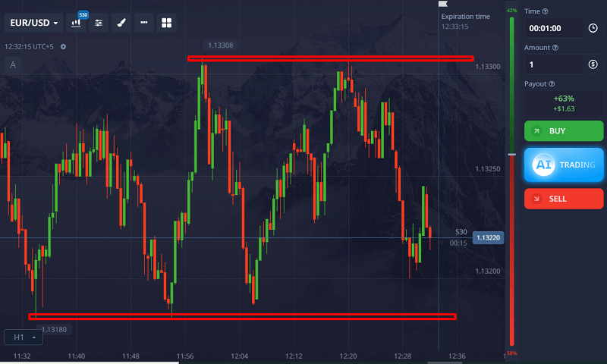Click the current price label 1.13220
The height and width of the screenshot is (364, 607).
click(x=488, y=237)
